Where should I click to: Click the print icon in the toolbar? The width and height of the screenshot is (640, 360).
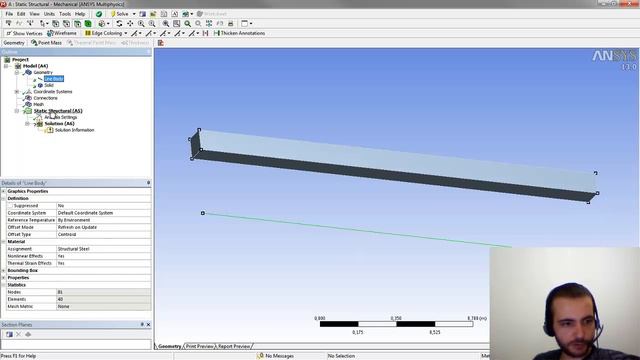(x=231, y=24)
